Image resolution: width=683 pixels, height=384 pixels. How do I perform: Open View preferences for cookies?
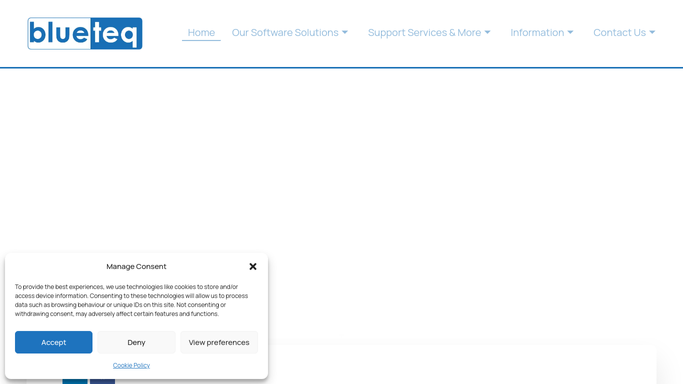pos(219,342)
